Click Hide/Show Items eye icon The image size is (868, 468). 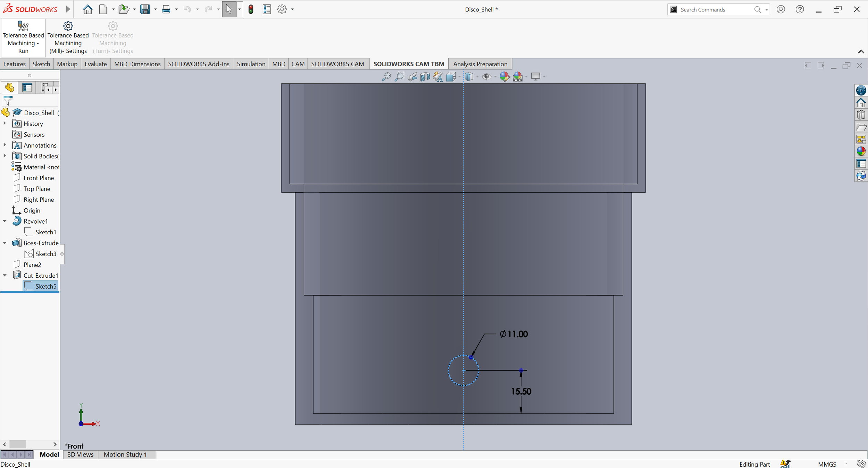[x=486, y=77]
